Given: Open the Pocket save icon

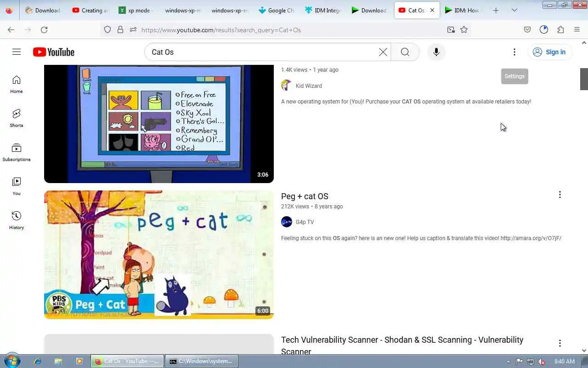Looking at the screenshot, I should (x=527, y=29).
